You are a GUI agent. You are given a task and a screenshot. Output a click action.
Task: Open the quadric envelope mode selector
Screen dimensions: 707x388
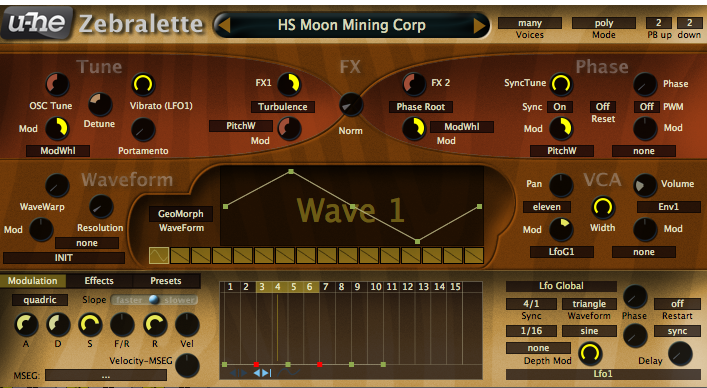(x=40, y=300)
